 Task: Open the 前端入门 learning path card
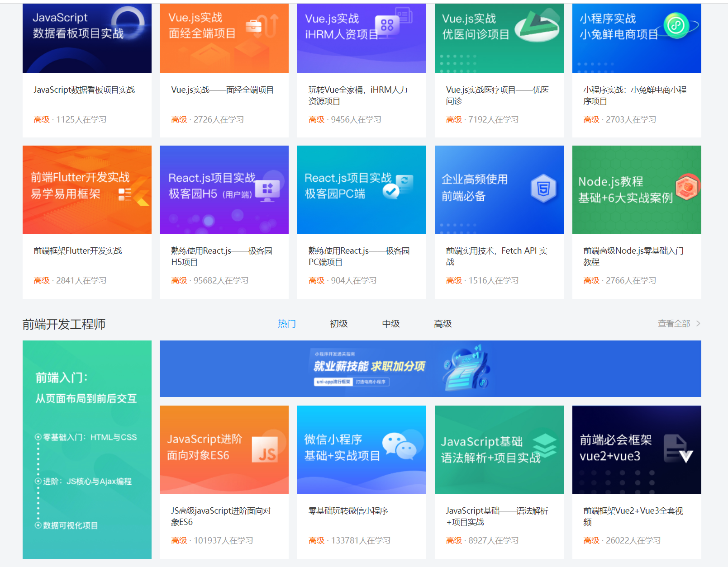pyautogui.click(x=87, y=449)
